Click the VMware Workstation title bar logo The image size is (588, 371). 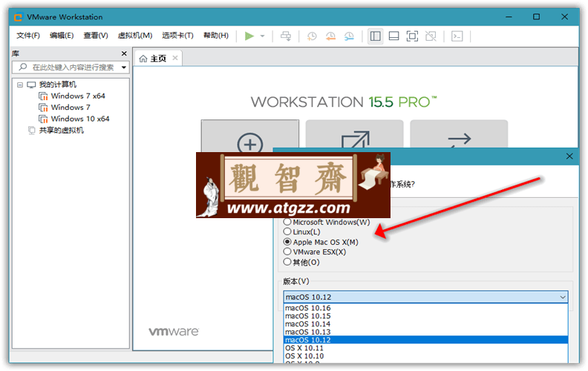click(18, 17)
